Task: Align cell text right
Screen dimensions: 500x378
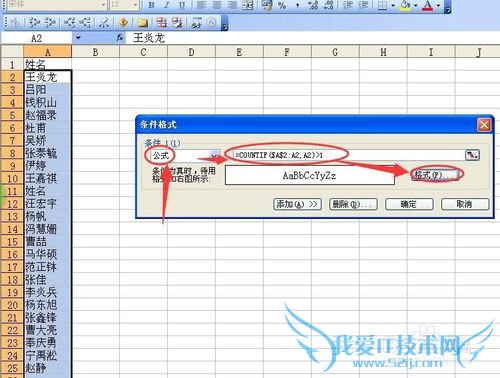Action: point(231,5)
